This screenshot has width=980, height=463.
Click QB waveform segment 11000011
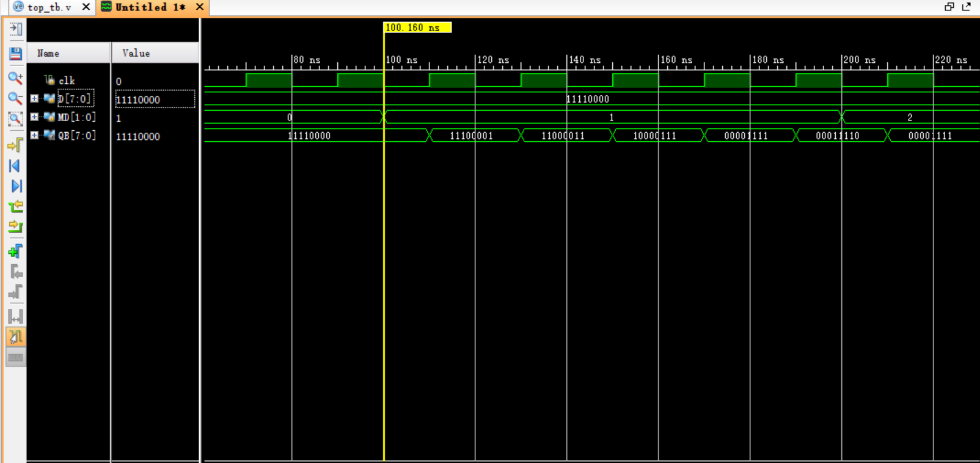coord(567,135)
